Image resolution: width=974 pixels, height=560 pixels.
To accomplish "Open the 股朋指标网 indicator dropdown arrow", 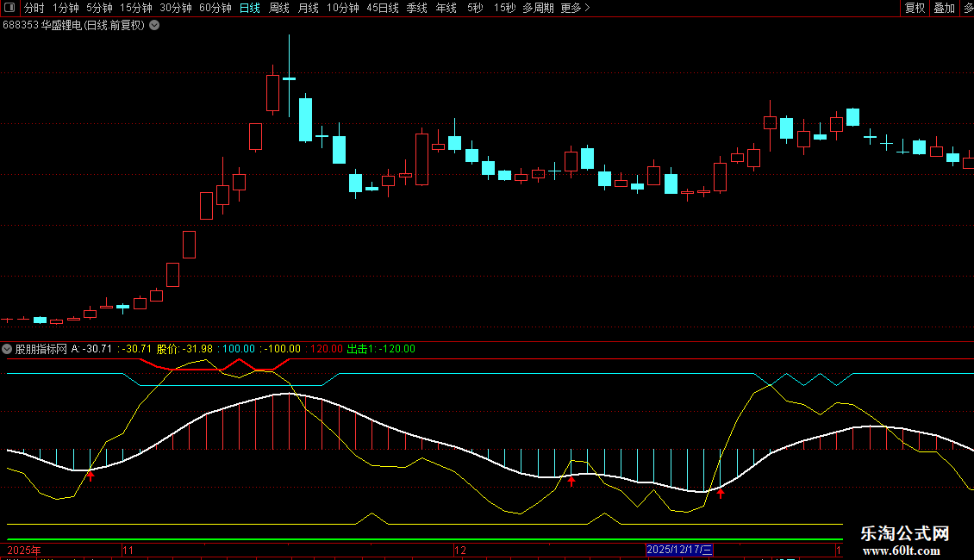I will pos(8,349).
